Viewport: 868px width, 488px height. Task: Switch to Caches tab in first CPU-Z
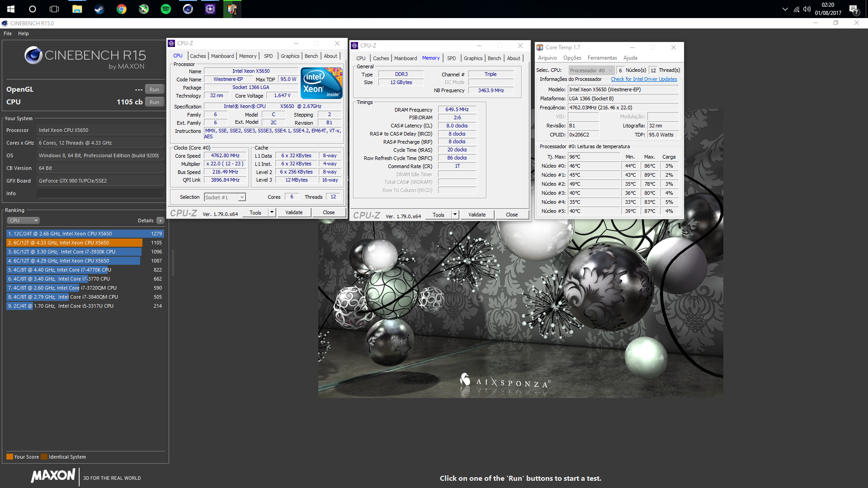pyautogui.click(x=198, y=56)
